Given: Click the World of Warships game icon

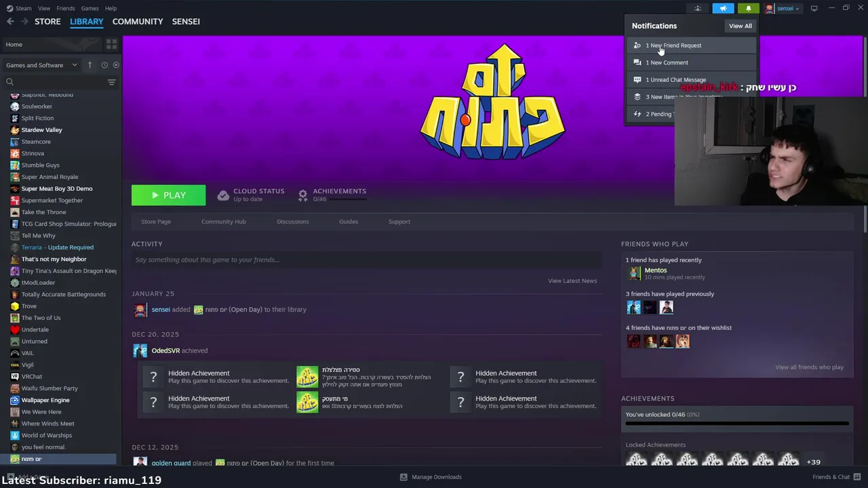Looking at the screenshot, I should pyautogui.click(x=15, y=435).
